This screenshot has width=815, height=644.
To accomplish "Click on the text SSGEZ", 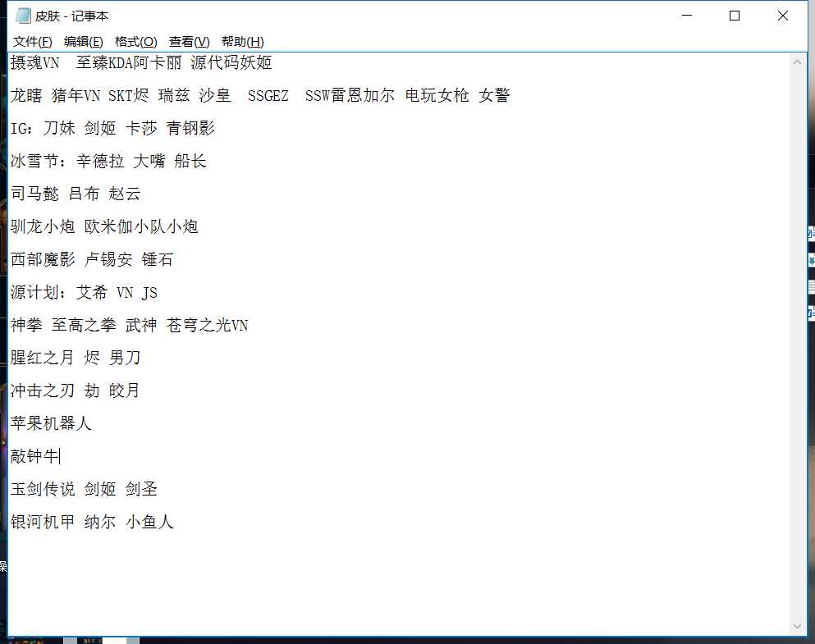I will click(x=268, y=95).
